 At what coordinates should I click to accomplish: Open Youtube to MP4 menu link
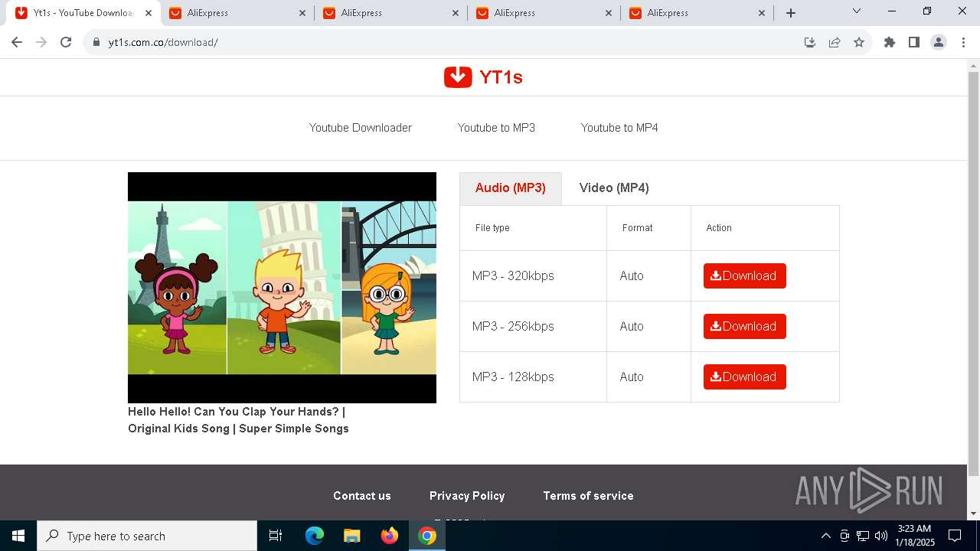(619, 128)
